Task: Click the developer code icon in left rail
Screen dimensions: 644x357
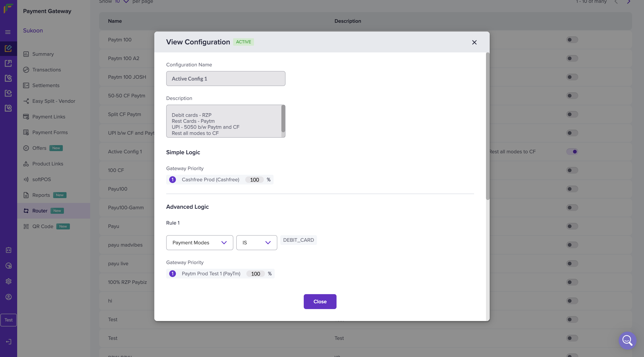Action: pyautogui.click(x=9, y=250)
